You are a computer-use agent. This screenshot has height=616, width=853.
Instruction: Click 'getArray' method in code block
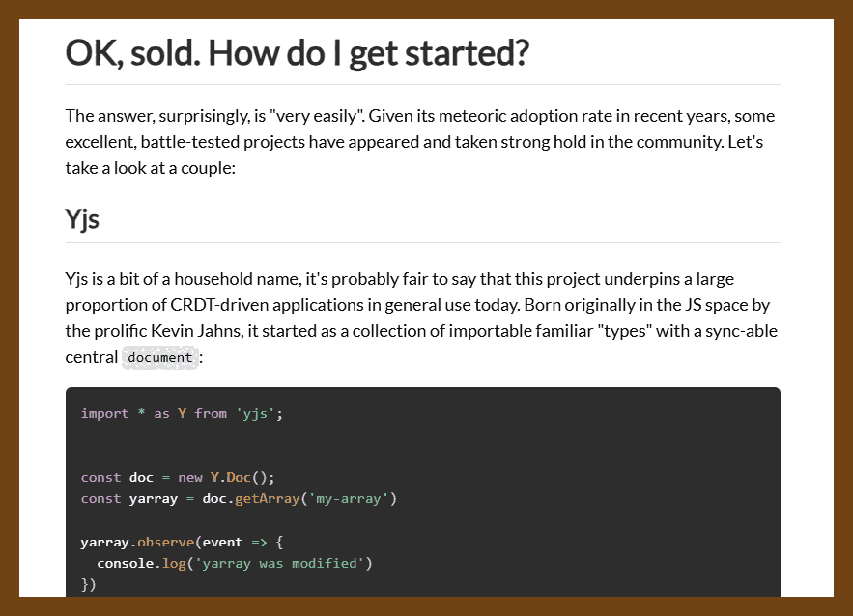[268, 499]
